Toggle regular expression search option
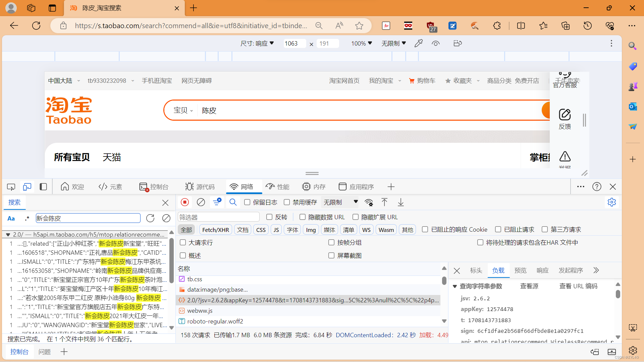Viewport: 644px width, 362px height. click(x=27, y=219)
